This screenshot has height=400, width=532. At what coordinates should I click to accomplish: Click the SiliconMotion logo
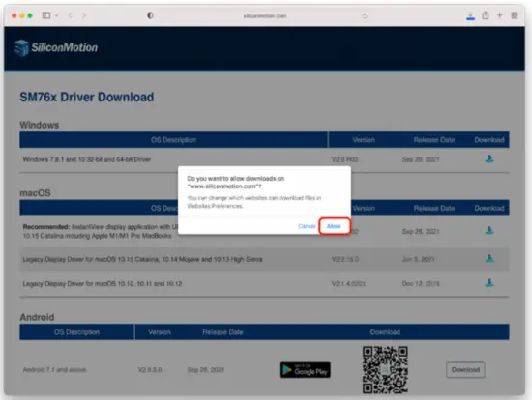click(x=56, y=47)
